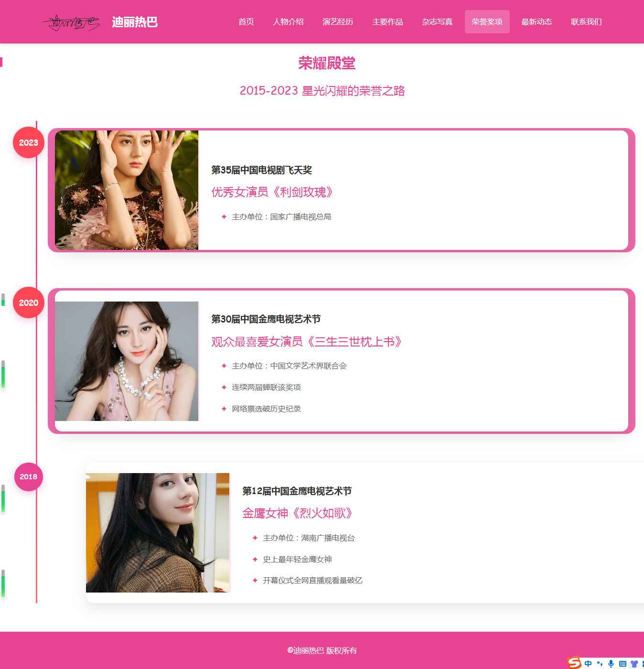Click the signature logo in header
This screenshot has height=669, width=644.
pos(71,22)
